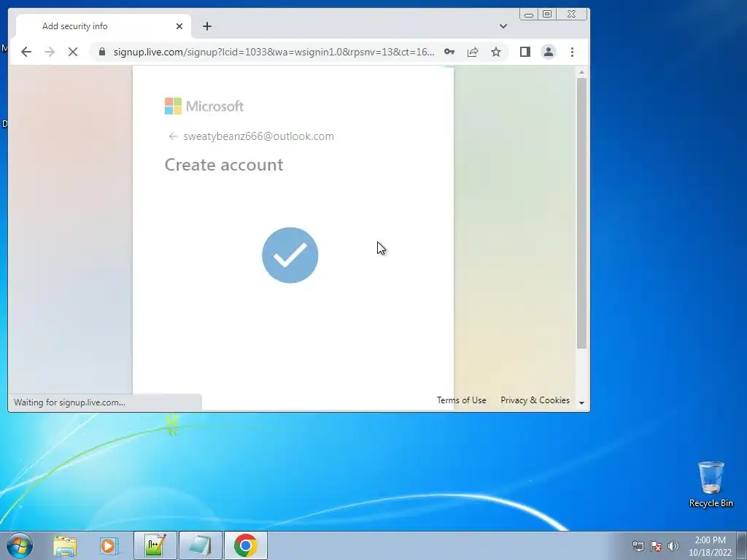Open the Chrome profile avatar
Viewport: 747px width, 560px height.
549,52
